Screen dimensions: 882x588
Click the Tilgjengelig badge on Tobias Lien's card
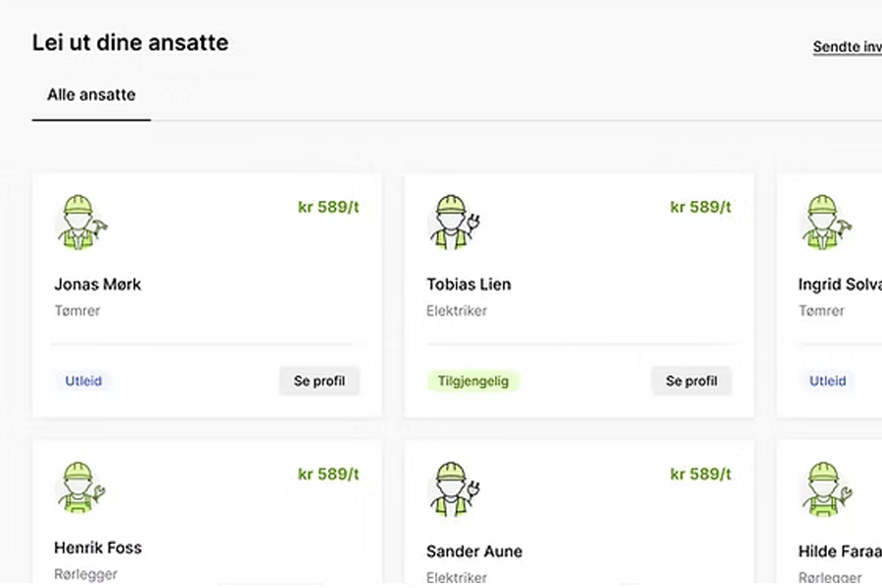pos(473,381)
